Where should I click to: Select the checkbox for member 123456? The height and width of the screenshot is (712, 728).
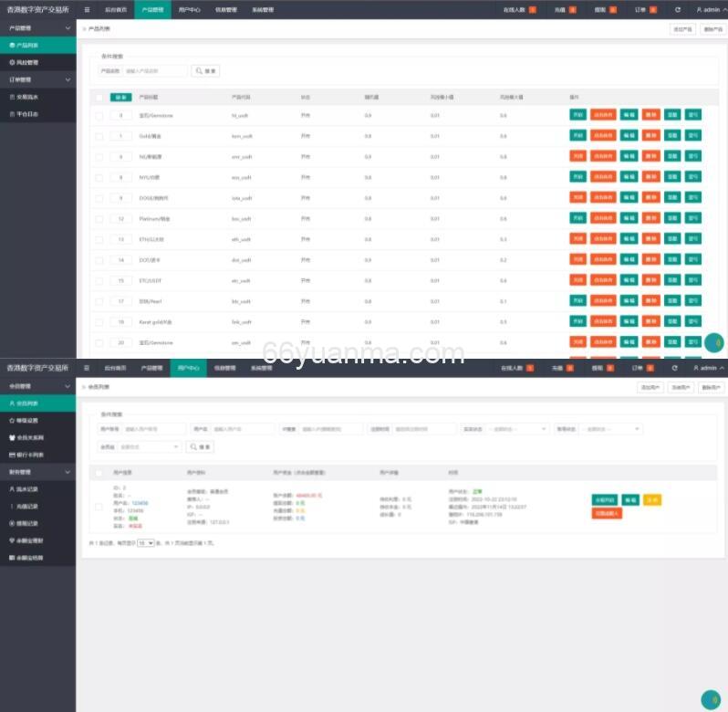(99, 507)
